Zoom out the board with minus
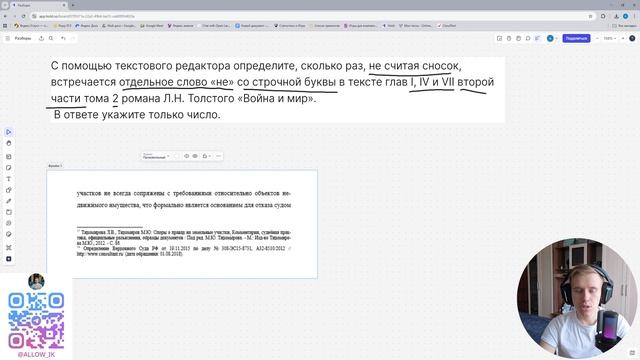 [x=597, y=38]
